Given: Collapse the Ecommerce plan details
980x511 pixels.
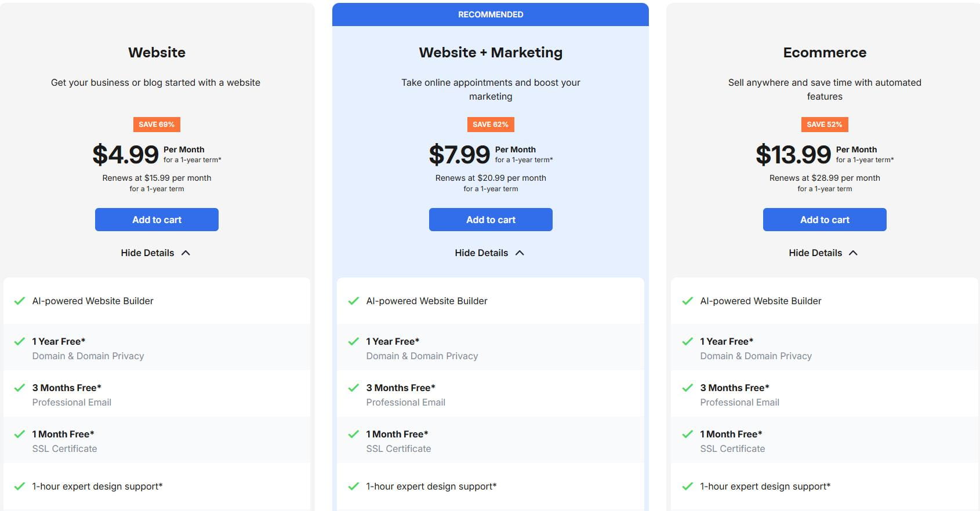Looking at the screenshot, I should [x=823, y=253].
